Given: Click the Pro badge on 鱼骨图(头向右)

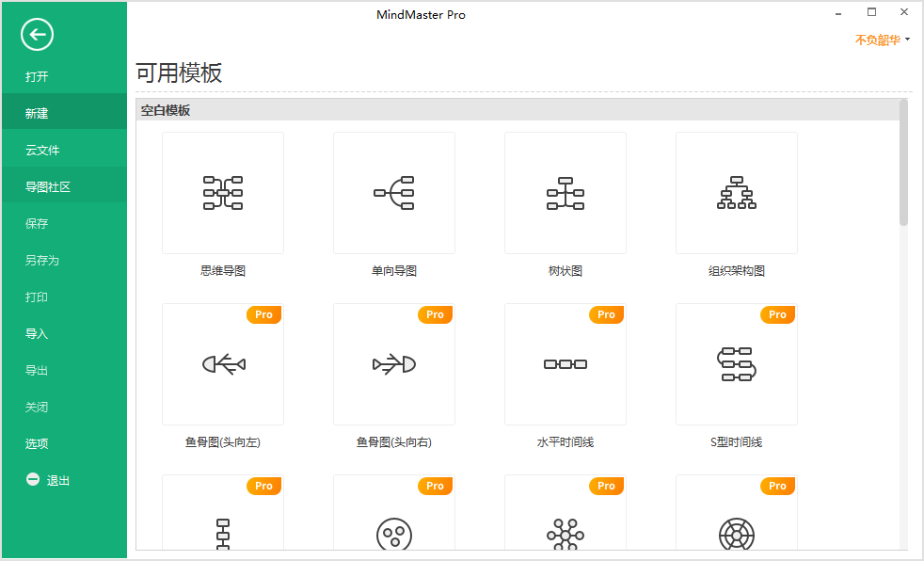Looking at the screenshot, I should pyautogui.click(x=435, y=314).
